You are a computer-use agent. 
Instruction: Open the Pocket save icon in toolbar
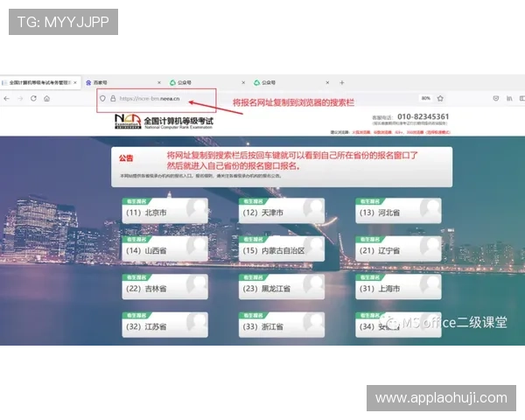pyautogui.click(x=496, y=99)
